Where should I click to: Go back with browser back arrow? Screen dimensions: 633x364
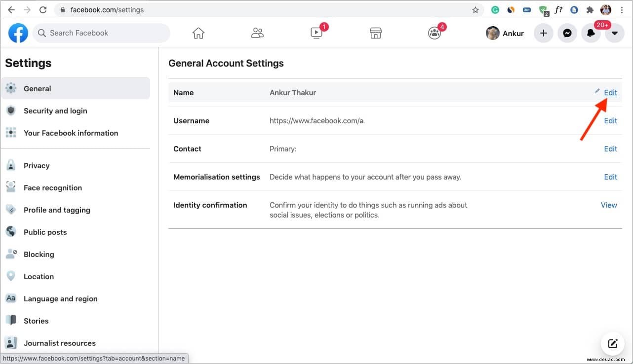click(x=11, y=10)
